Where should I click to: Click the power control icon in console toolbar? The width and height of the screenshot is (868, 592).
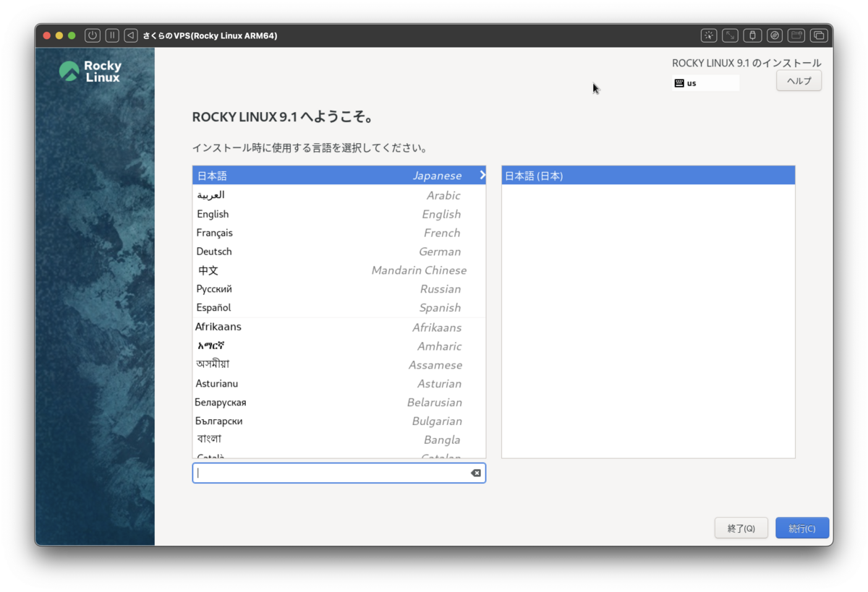pyautogui.click(x=93, y=35)
